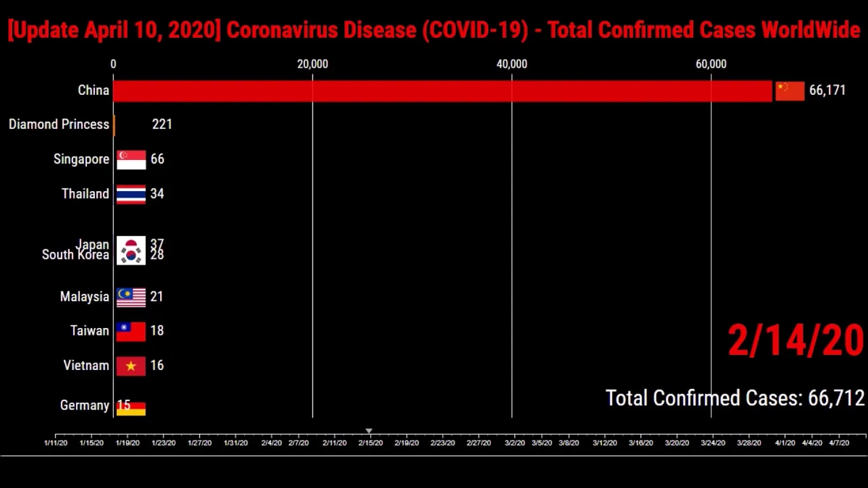Jump to 1/27/20 on the timeline
Viewport: 868px width, 488px height.
tap(199, 443)
